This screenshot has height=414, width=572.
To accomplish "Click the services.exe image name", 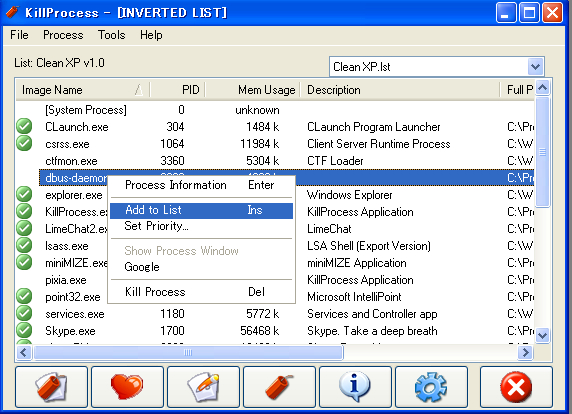I will tap(74, 314).
